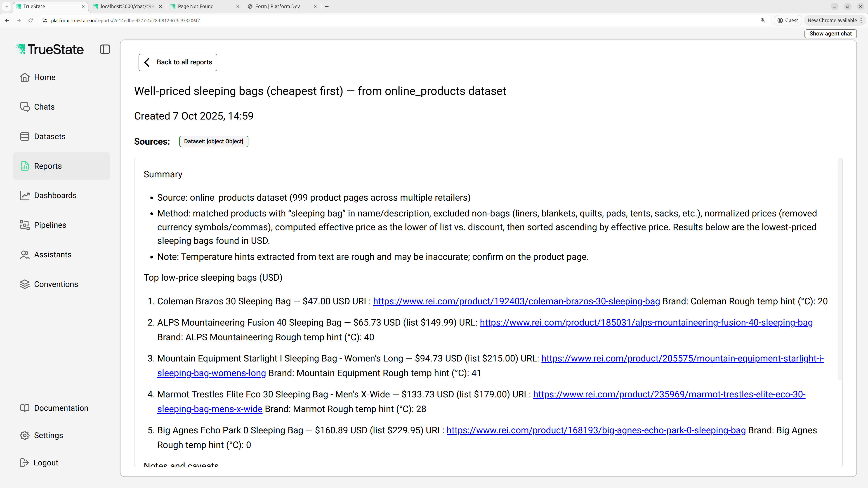The height and width of the screenshot is (488, 868).
Task: Expand the tab search dropdown arrow
Action: click(6, 6)
